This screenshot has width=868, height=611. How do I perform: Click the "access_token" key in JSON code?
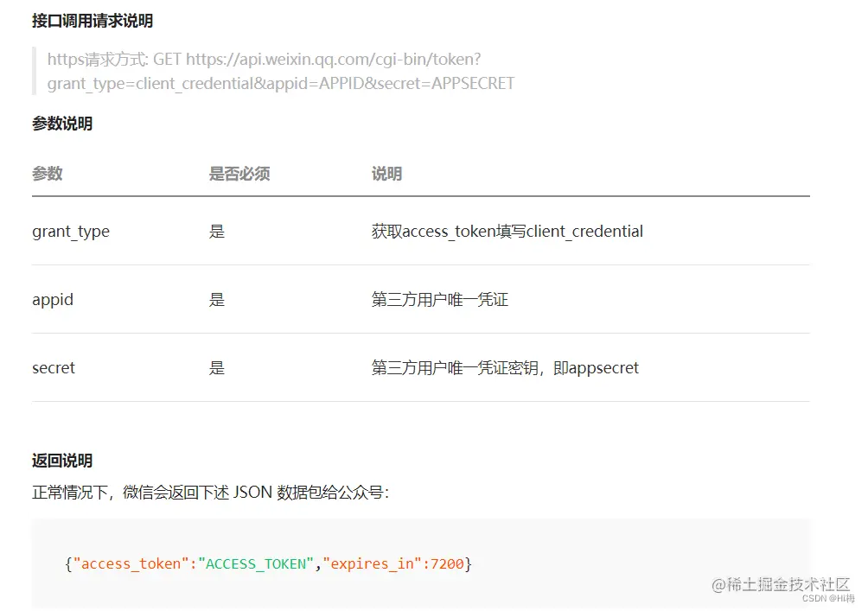coord(131,564)
